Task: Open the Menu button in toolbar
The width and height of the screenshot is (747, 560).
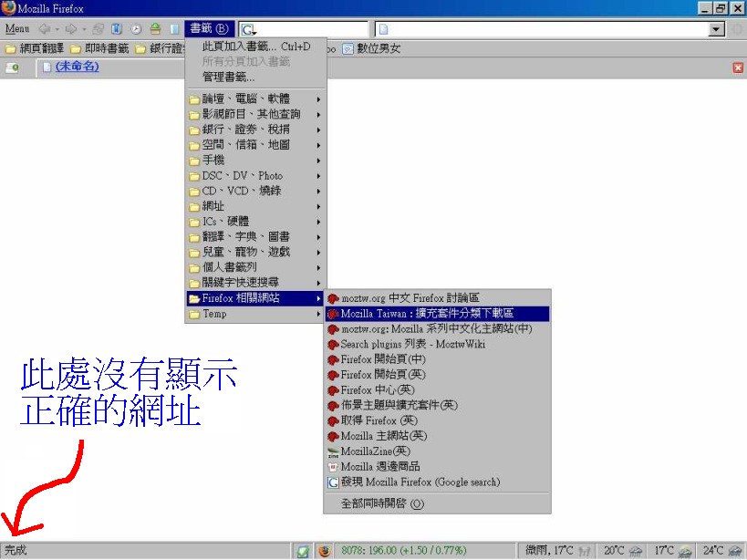Action: (17, 29)
